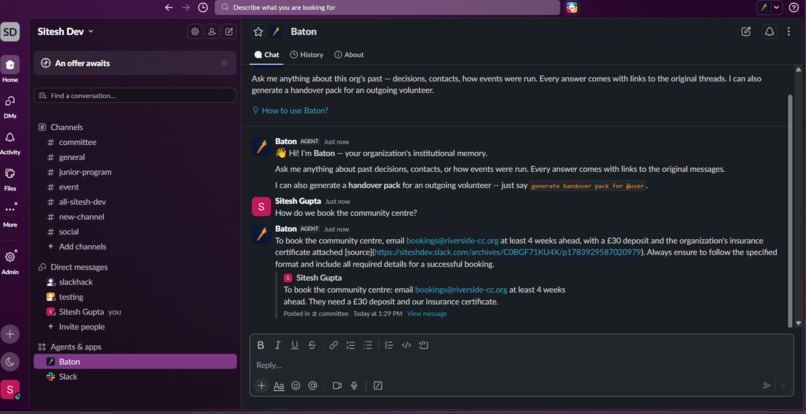Open the directory people icon in sidebar header
806x414 pixels.
(x=212, y=31)
